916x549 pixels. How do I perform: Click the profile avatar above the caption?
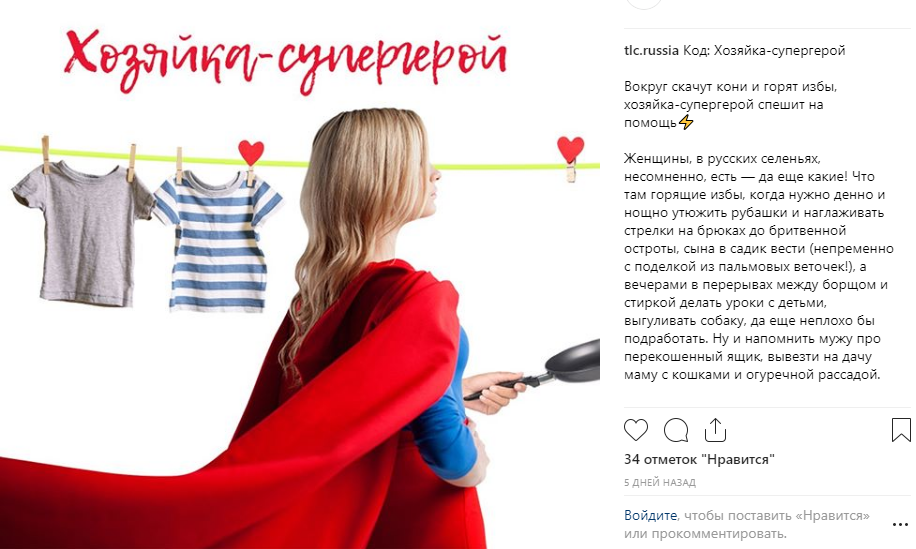click(x=643, y=3)
